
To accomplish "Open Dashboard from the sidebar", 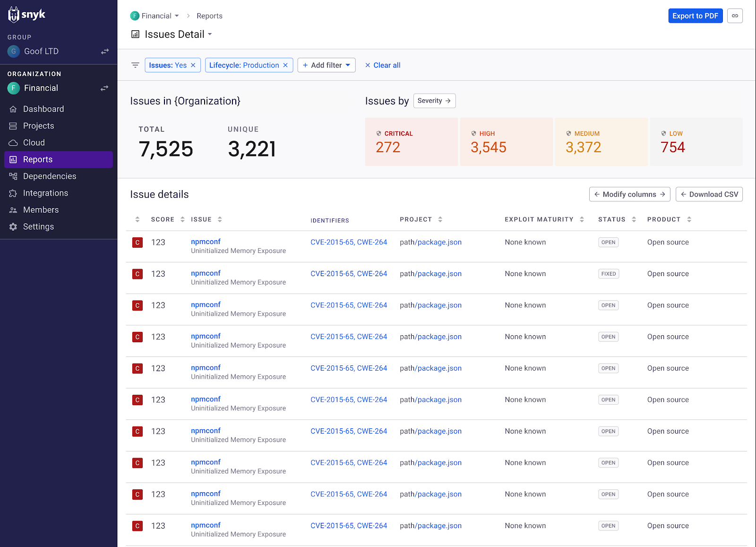I will point(59,109).
